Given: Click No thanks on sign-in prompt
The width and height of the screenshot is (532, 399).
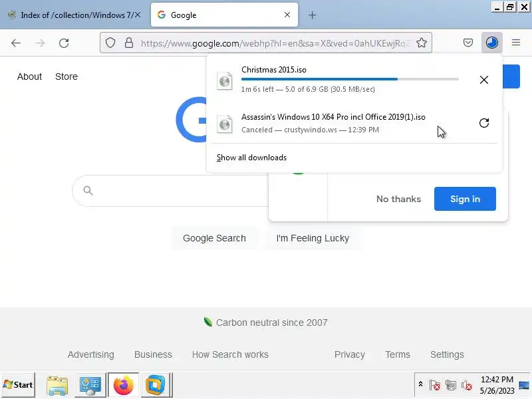Looking at the screenshot, I should pos(398,199).
